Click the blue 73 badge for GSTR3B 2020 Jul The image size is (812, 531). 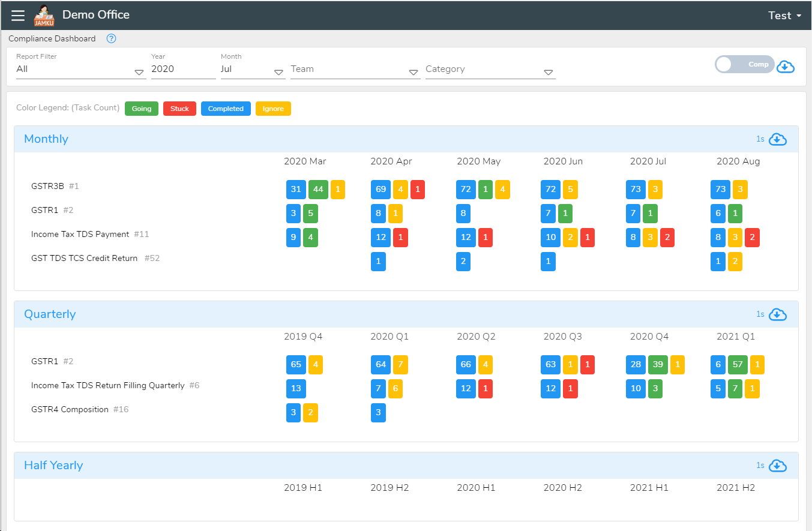point(636,189)
